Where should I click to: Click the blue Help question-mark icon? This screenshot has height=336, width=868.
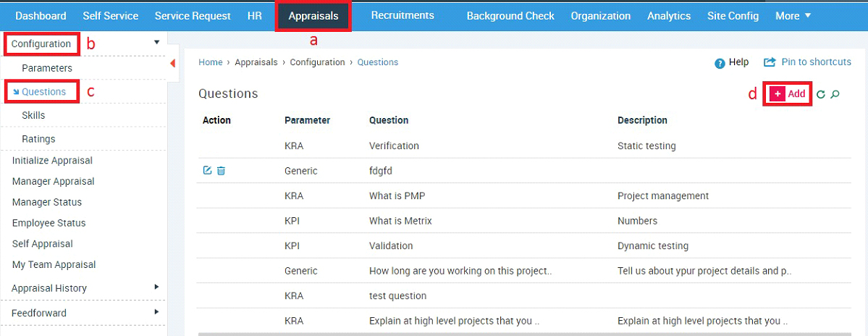click(720, 63)
